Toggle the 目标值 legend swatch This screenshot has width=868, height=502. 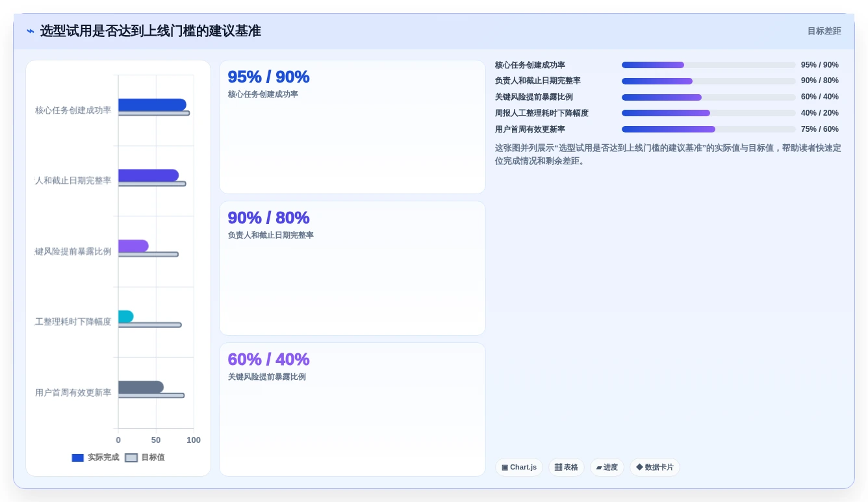131,458
